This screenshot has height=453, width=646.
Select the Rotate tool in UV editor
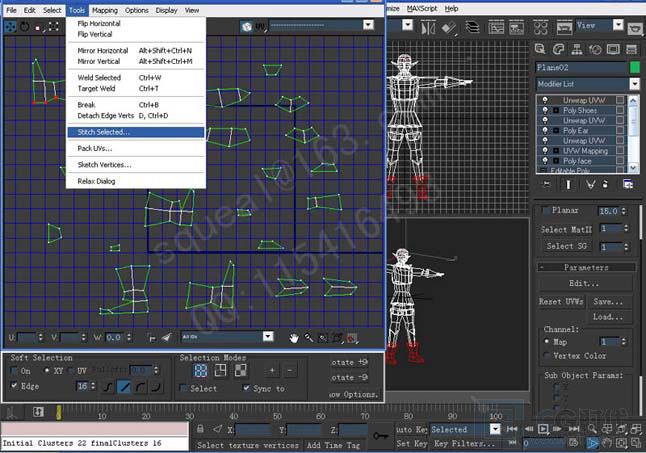(25, 27)
